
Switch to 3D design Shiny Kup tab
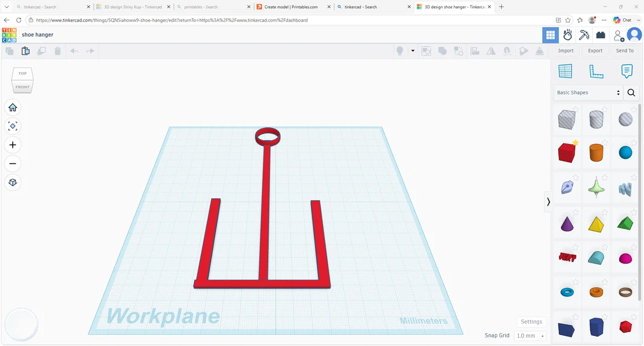pos(133,7)
